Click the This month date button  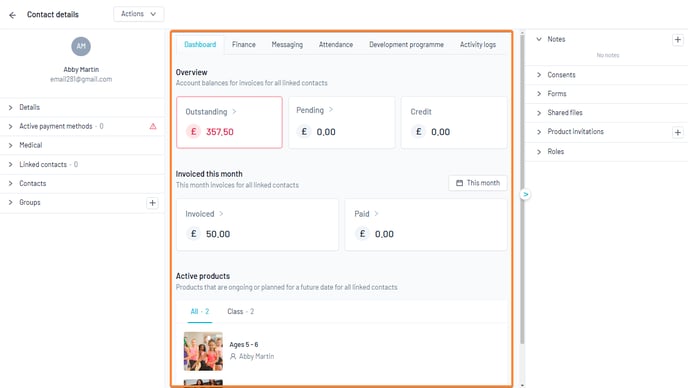(478, 183)
